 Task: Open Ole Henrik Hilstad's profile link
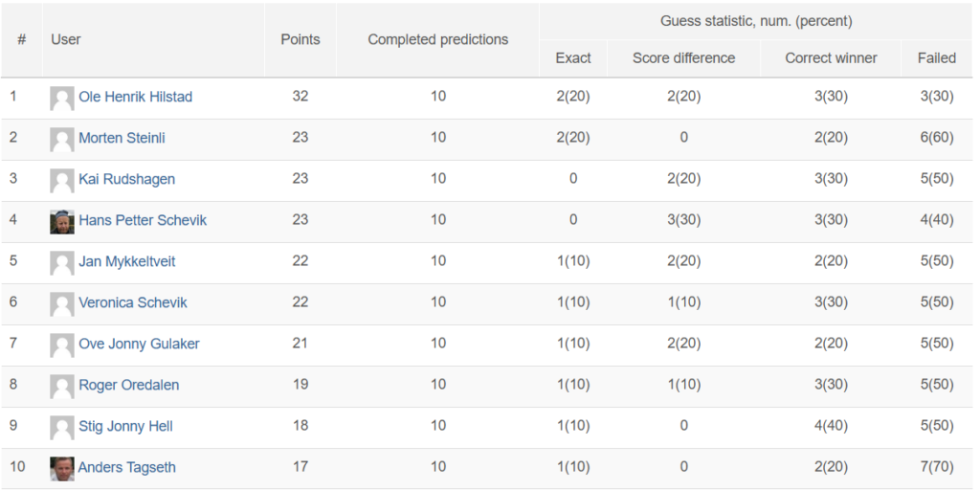click(135, 97)
